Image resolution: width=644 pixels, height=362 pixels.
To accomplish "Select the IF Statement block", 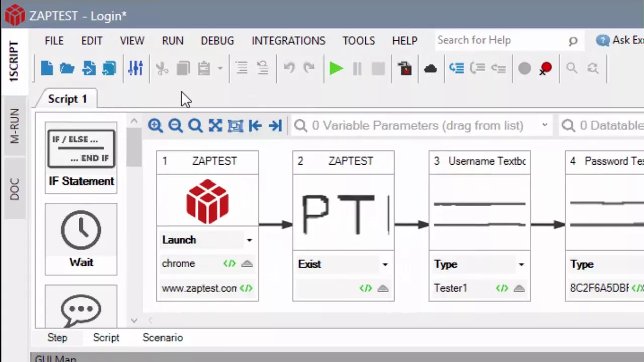I will 81,158.
